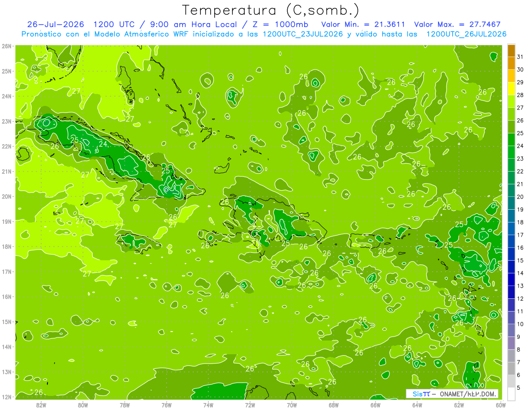
Task: Click longitude axis label '74W'
Action: (x=208, y=405)
